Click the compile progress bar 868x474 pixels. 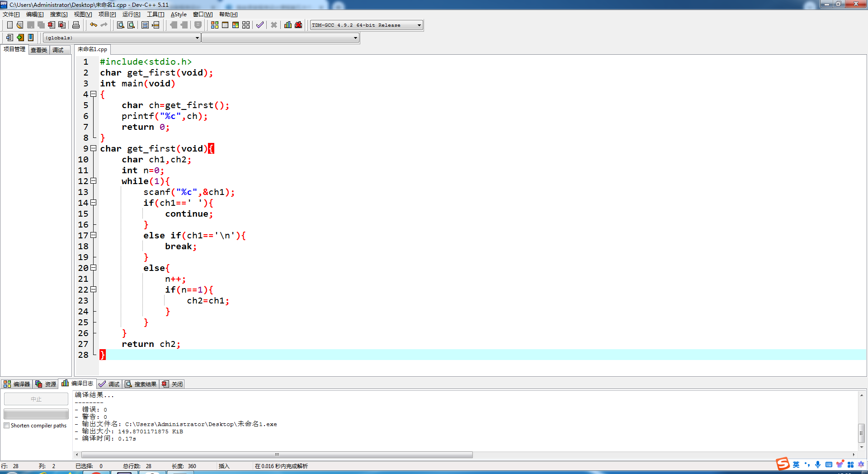point(36,414)
